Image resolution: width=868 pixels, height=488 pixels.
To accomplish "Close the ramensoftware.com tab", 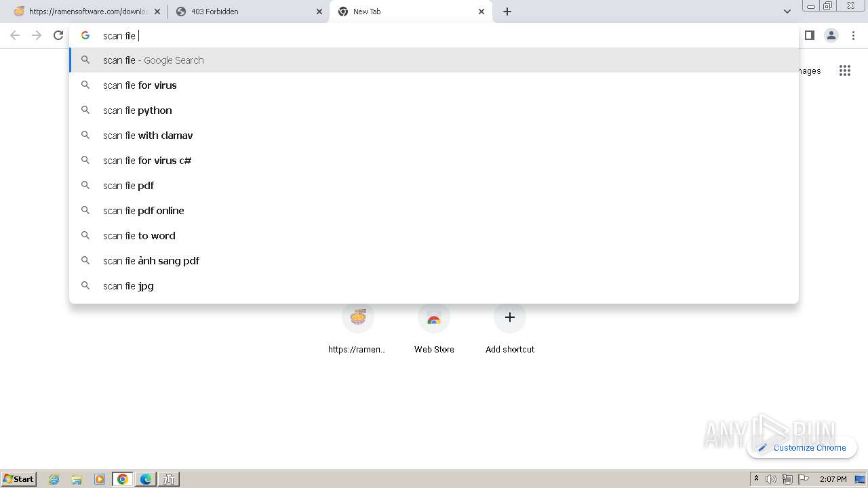I will pos(158,12).
